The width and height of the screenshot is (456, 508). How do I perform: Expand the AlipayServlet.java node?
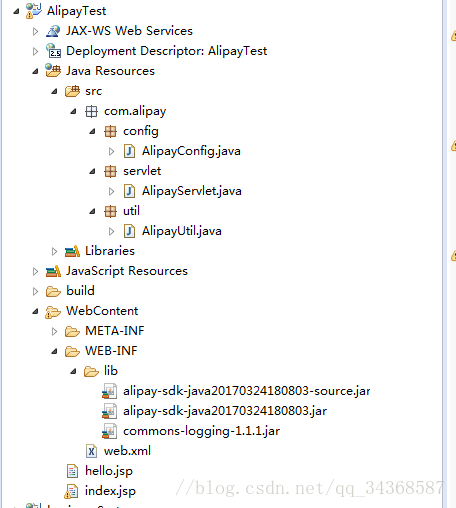111,191
